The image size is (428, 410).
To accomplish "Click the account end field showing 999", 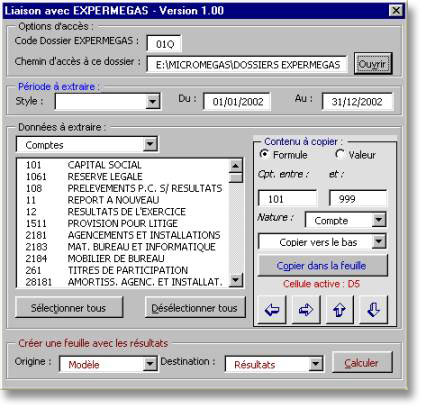I will (x=358, y=199).
